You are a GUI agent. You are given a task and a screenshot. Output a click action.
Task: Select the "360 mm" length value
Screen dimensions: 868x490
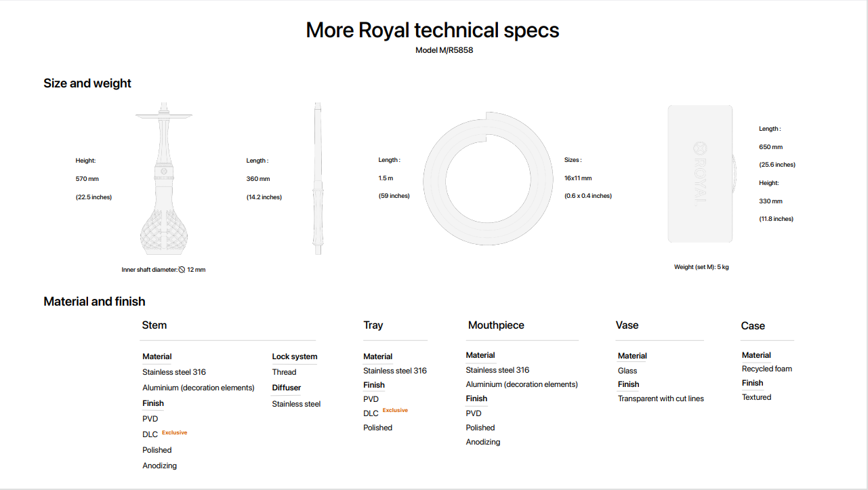(x=258, y=179)
